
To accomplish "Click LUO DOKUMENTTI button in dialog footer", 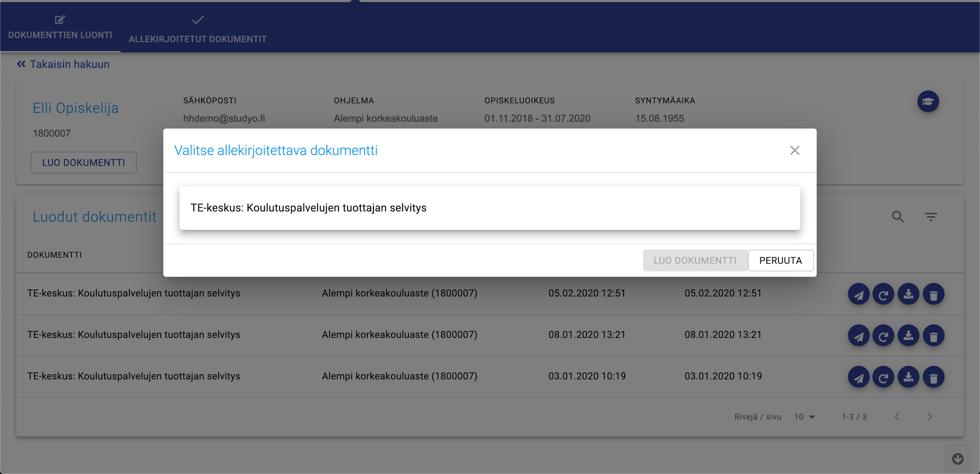I will coord(695,261).
